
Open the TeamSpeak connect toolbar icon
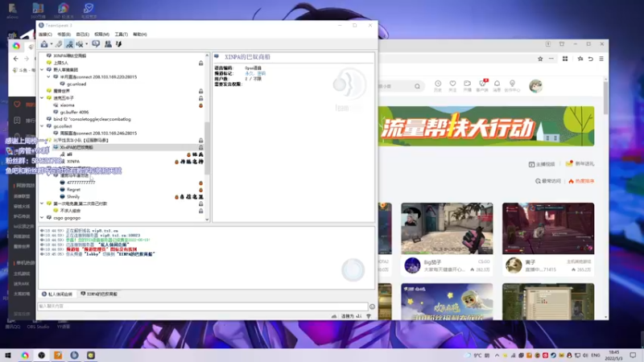44,44
